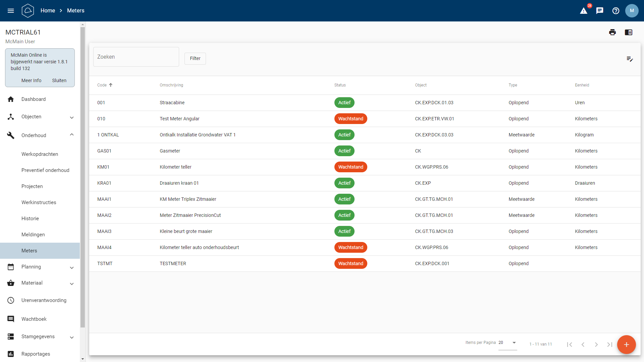Click the Zoeken search field
This screenshot has width=644, height=362.
[x=136, y=57]
